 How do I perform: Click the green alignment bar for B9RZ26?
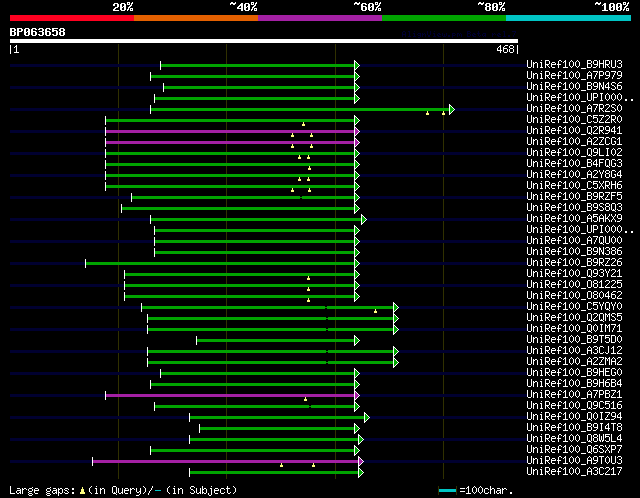point(220,263)
